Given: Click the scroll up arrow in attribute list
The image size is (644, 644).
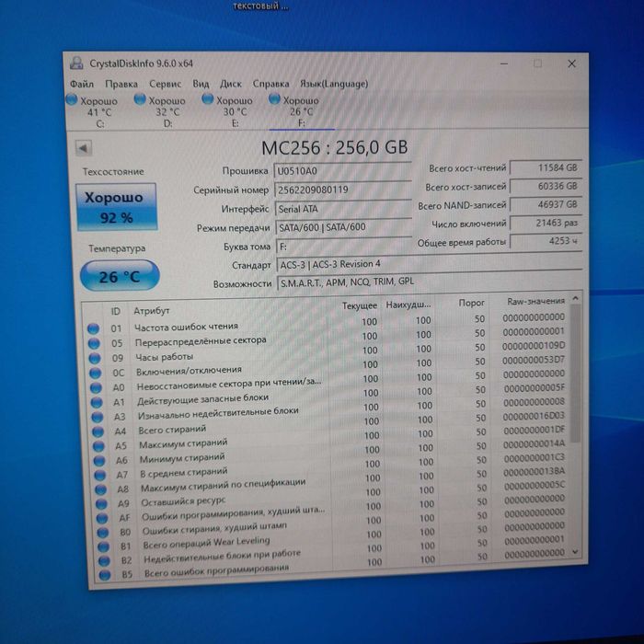Looking at the screenshot, I should tap(575, 299).
